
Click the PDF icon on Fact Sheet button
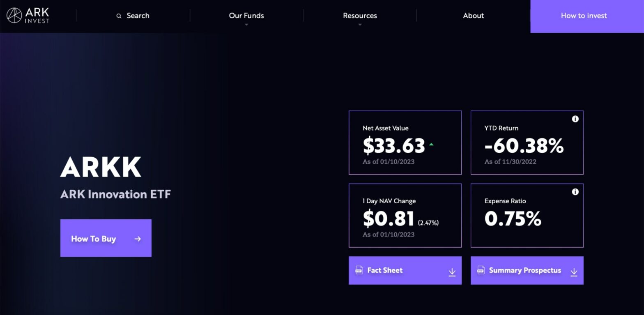coord(359,270)
